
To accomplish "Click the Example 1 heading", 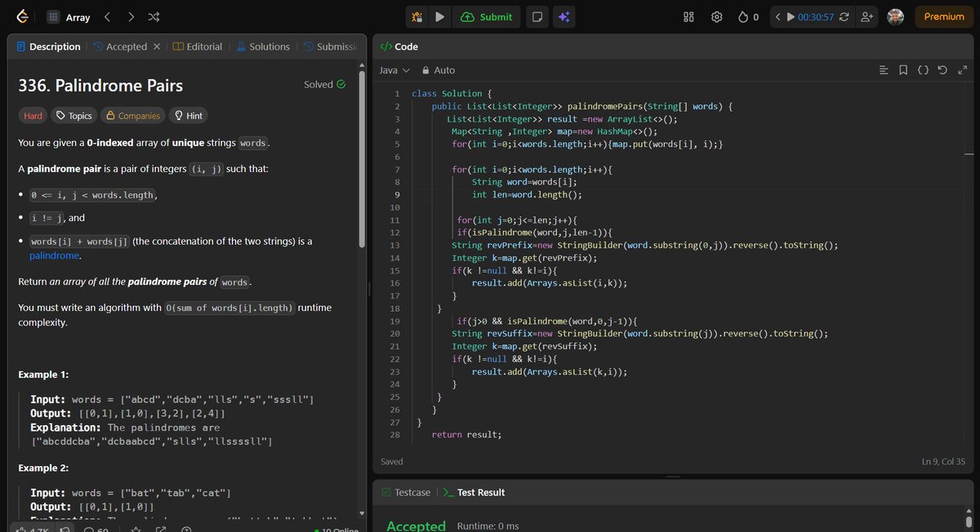I will pos(43,375).
